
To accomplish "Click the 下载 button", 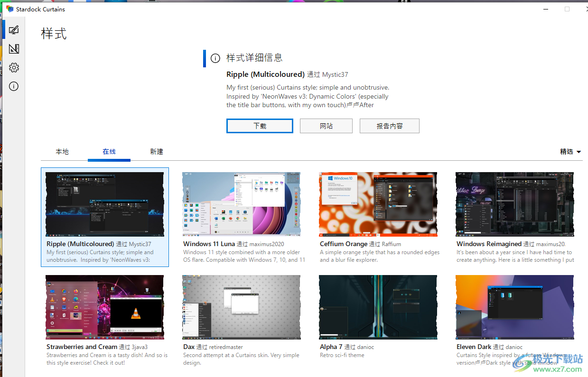I will pos(260,126).
